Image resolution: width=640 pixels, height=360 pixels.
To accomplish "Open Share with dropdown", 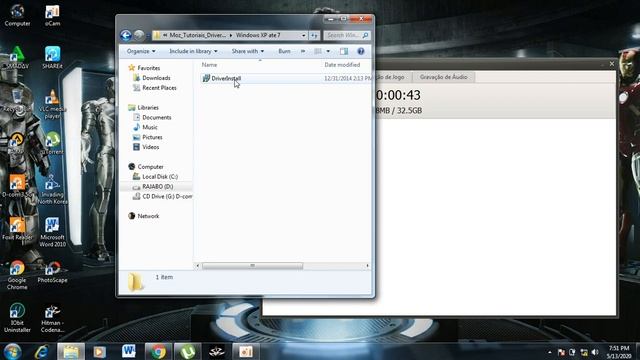I will coord(248,51).
